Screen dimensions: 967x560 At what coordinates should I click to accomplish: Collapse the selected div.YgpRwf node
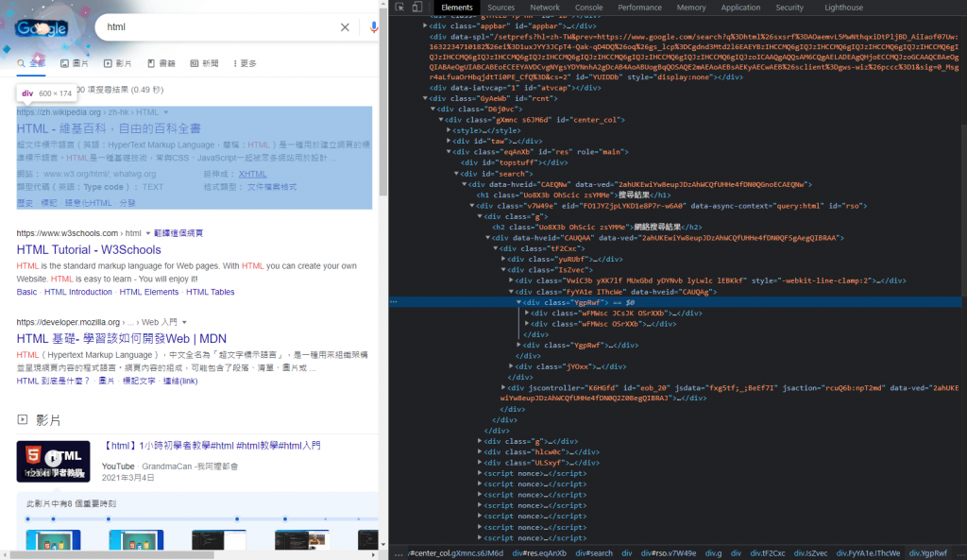pyautogui.click(x=518, y=302)
